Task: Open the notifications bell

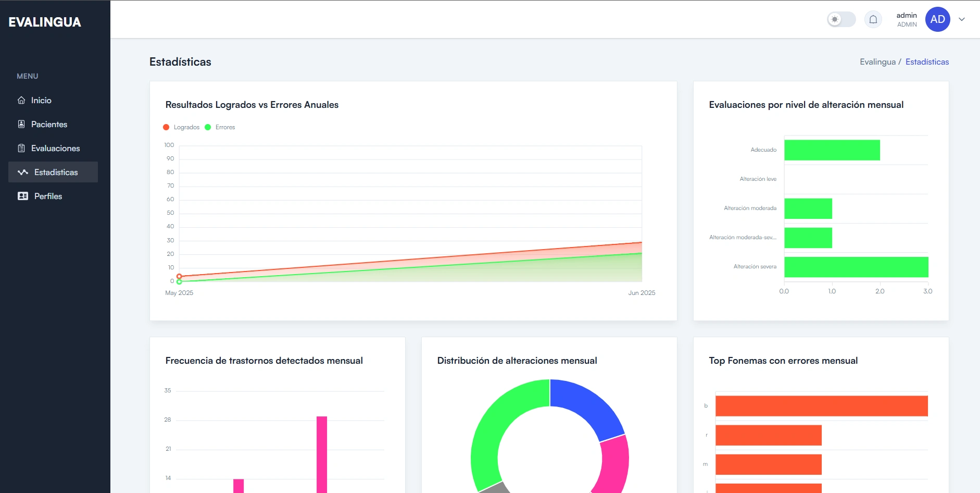Action: pyautogui.click(x=873, y=19)
